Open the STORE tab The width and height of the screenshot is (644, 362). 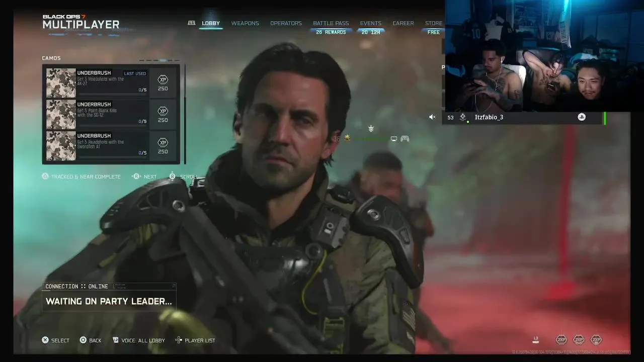pyautogui.click(x=434, y=23)
